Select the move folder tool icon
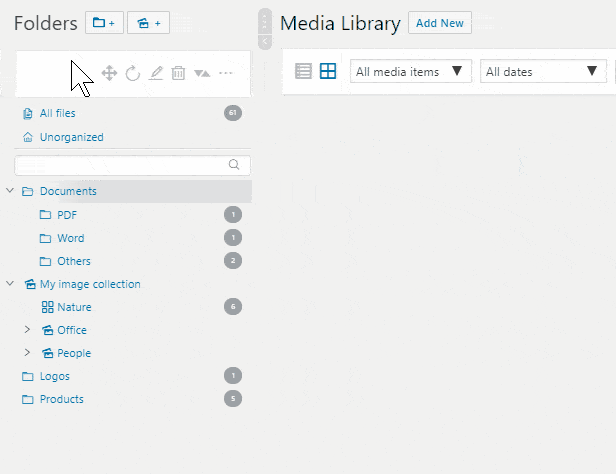The width and height of the screenshot is (616, 474). (x=110, y=73)
